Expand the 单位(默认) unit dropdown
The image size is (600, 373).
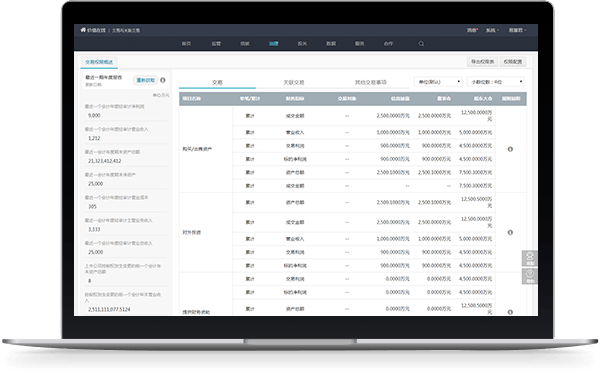pos(439,82)
